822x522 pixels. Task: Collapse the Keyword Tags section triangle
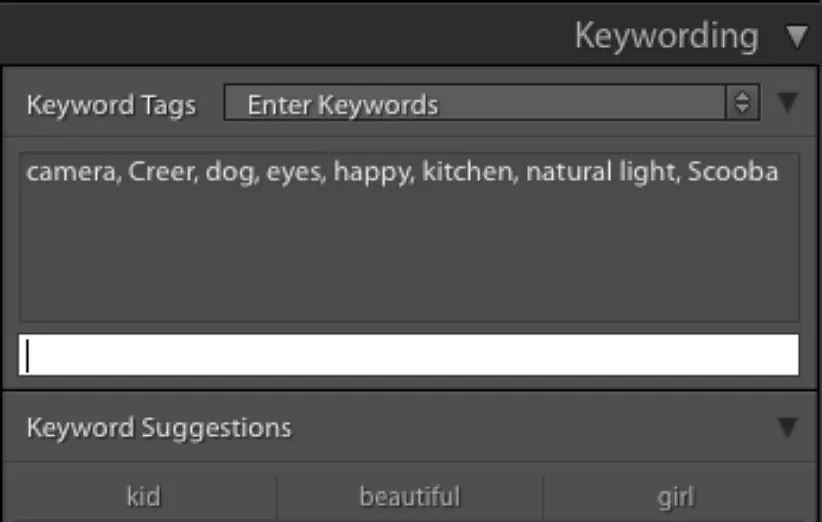coord(788,103)
